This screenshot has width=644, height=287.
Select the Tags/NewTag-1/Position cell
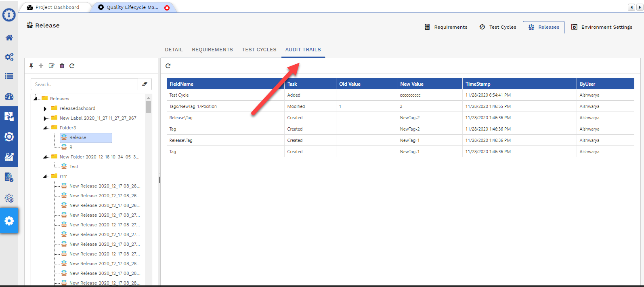click(x=225, y=106)
